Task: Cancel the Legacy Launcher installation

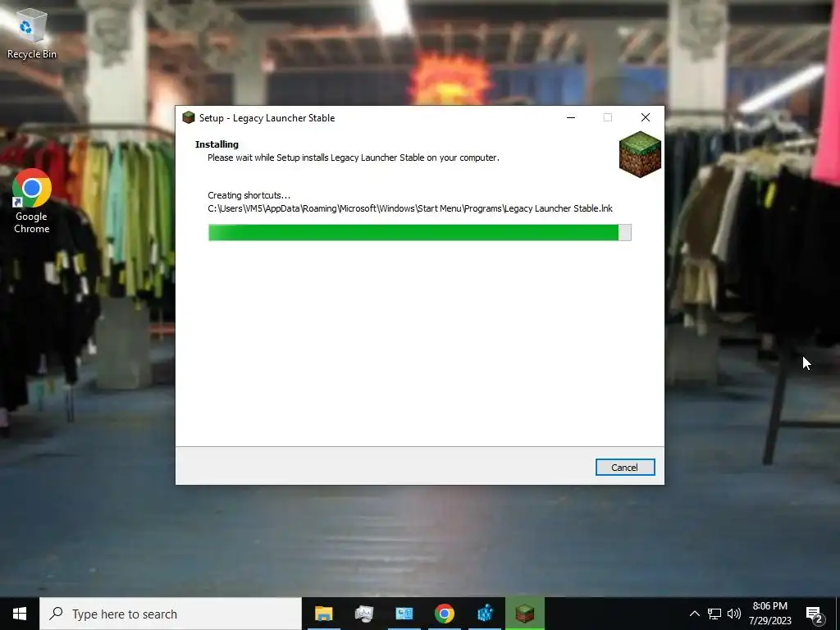Action: click(624, 467)
